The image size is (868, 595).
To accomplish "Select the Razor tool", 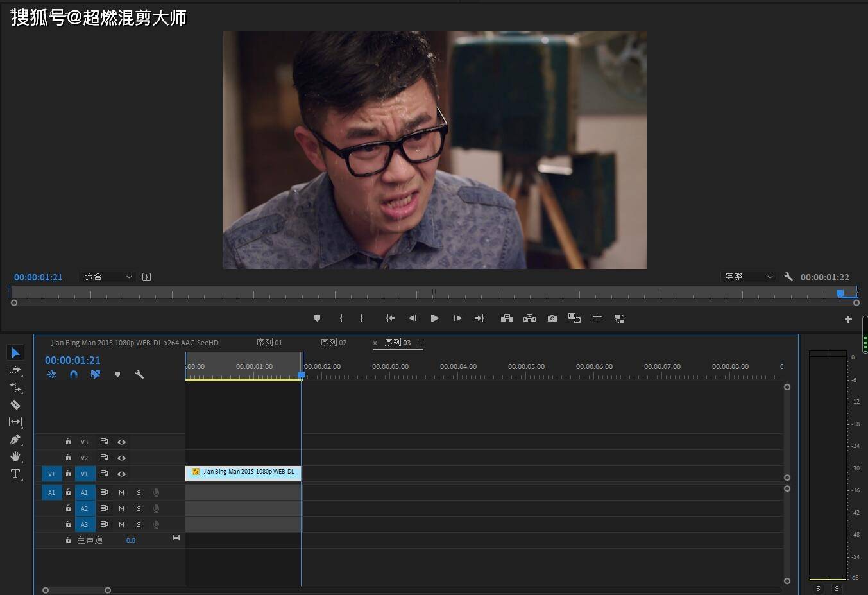I will (15, 404).
